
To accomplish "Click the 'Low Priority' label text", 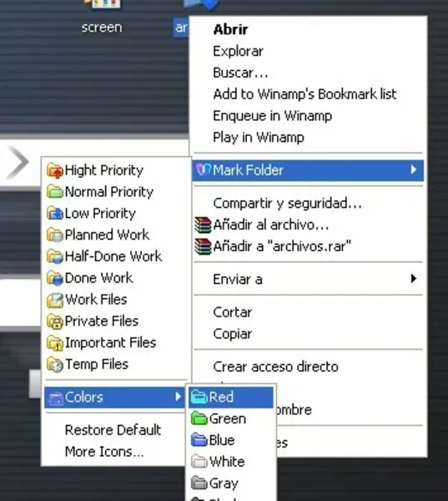I will pyautogui.click(x=100, y=214).
